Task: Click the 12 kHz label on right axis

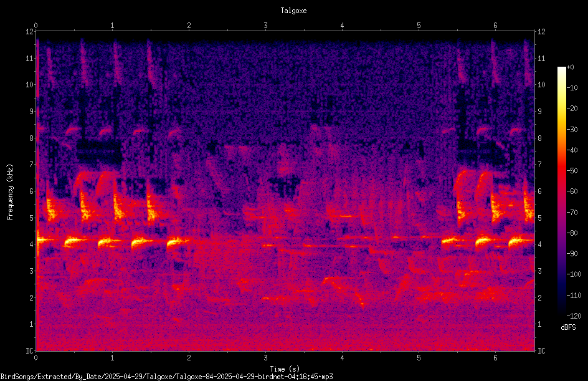Action: click(x=541, y=32)
